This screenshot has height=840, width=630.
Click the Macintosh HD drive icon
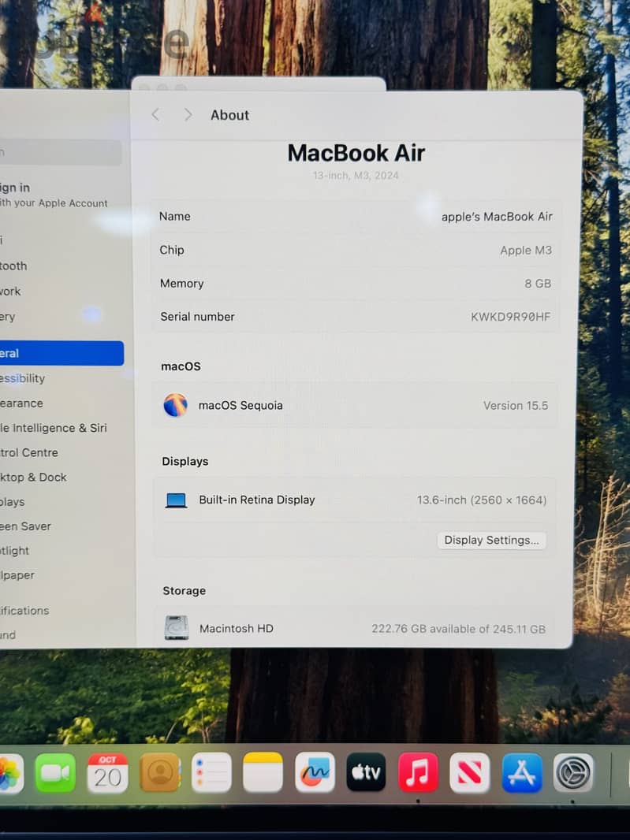click(176, 628)
